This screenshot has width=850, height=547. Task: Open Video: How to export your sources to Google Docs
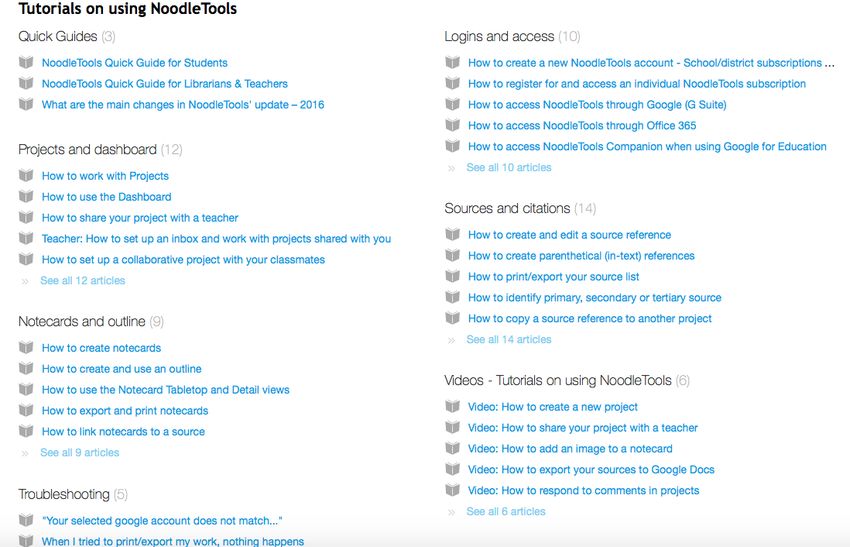click(591, 469)
